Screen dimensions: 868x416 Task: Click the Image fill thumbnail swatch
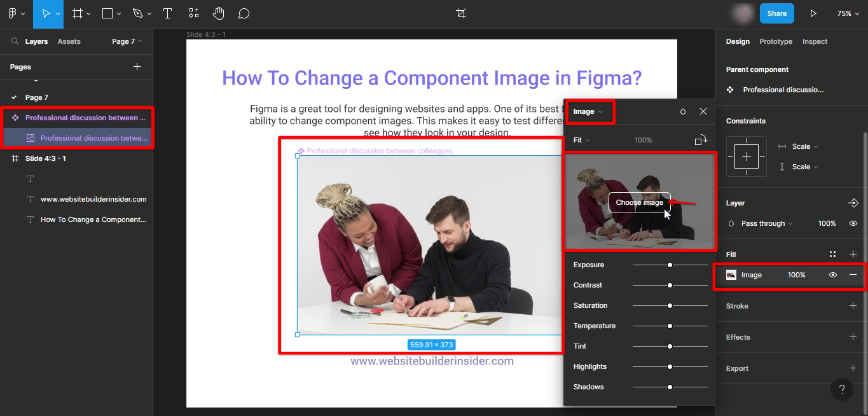tap(731, 275)
